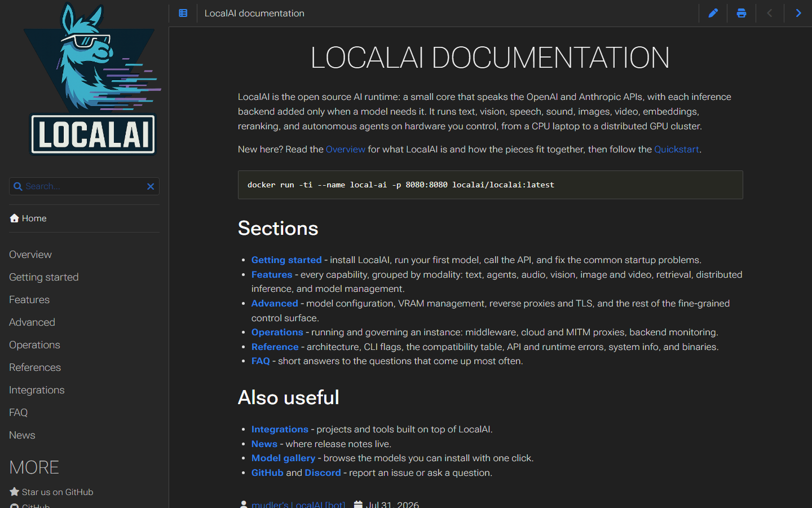Click the home icon in sidebar

coord(15,218)
